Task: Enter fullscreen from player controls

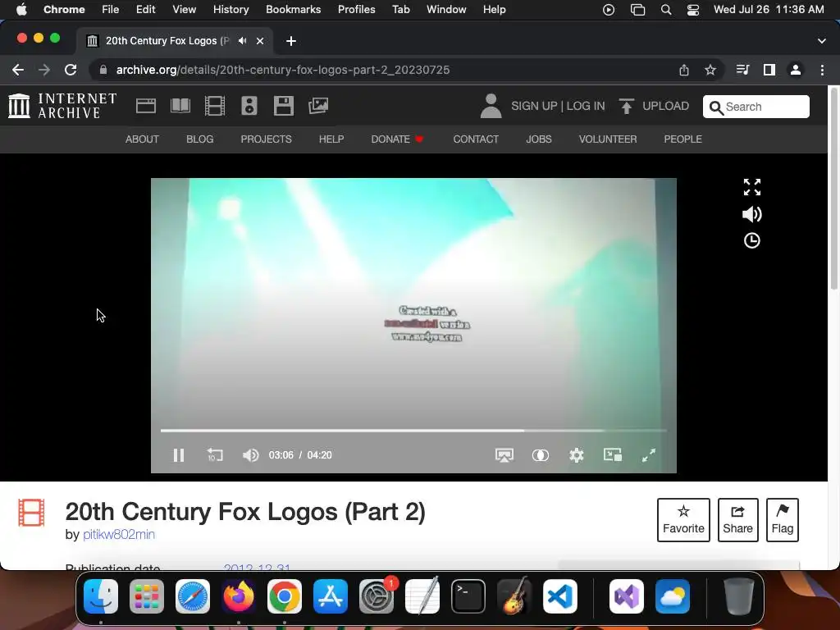Action: coord(649,455)
